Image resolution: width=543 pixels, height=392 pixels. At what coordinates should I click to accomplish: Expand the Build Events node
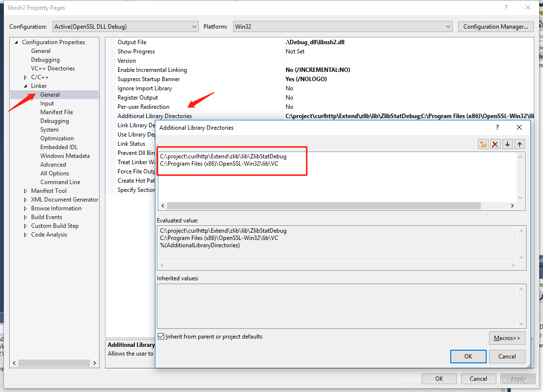click(25, 217)
